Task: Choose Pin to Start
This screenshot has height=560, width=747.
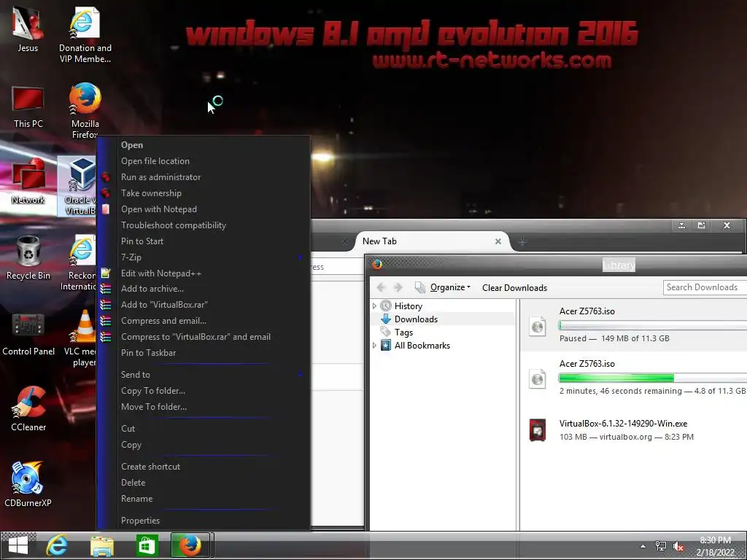Action: tap(203, 241)
